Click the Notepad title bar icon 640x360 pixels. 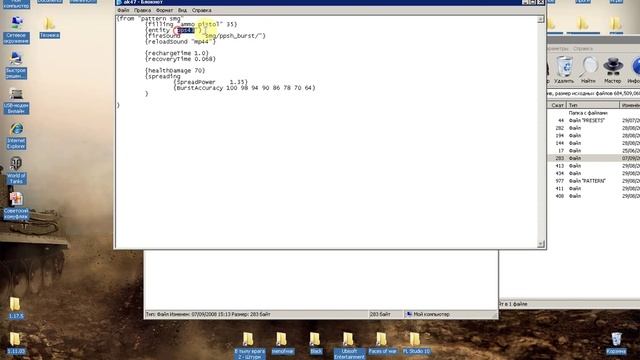(x=119, y=2)
